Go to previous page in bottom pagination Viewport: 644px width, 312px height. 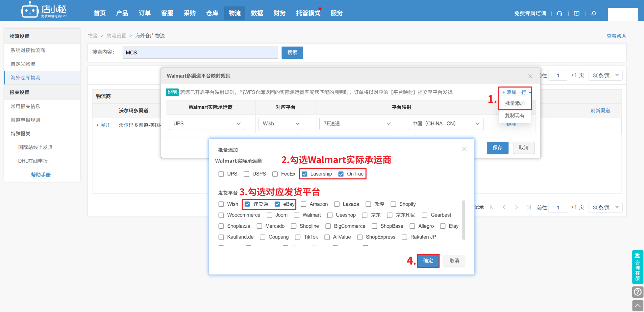[504, 207]
